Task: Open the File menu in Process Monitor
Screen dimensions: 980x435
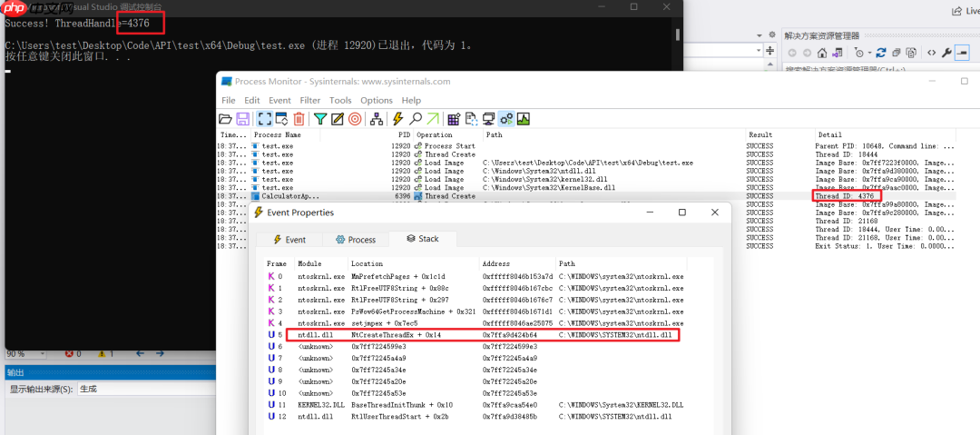Action: (228, 100)
